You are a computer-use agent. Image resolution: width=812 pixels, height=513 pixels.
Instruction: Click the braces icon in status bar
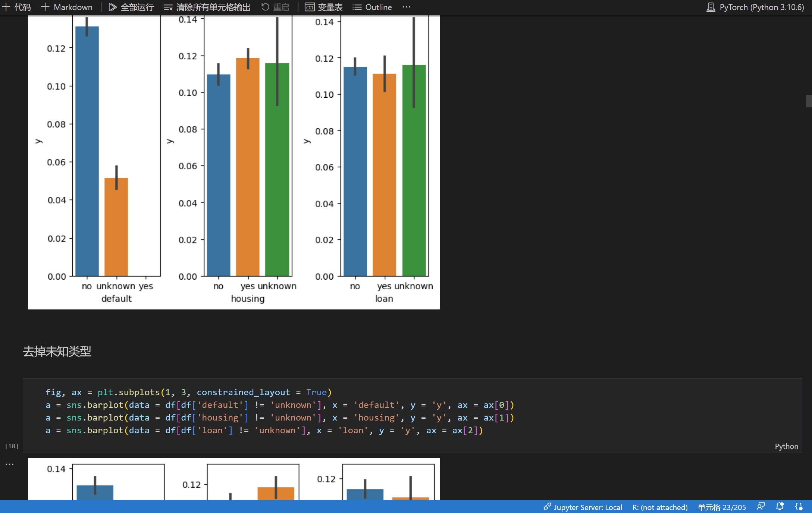[799, 507]
